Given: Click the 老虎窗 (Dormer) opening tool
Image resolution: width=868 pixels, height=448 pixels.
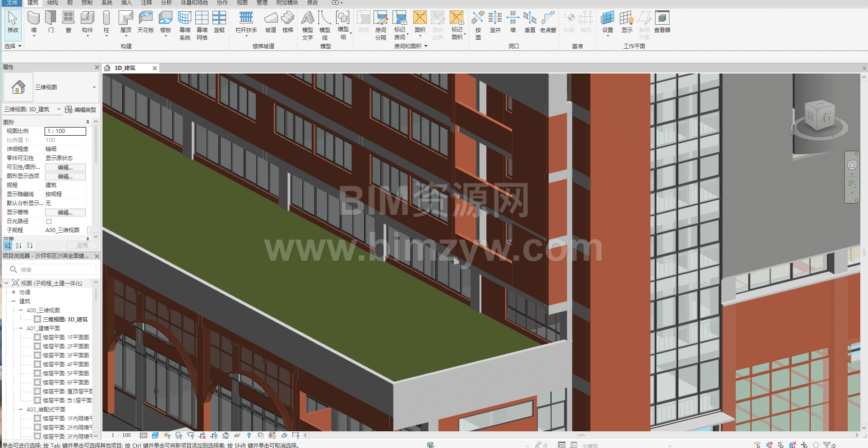Looking at the screenshot, I should click(548, 23).
